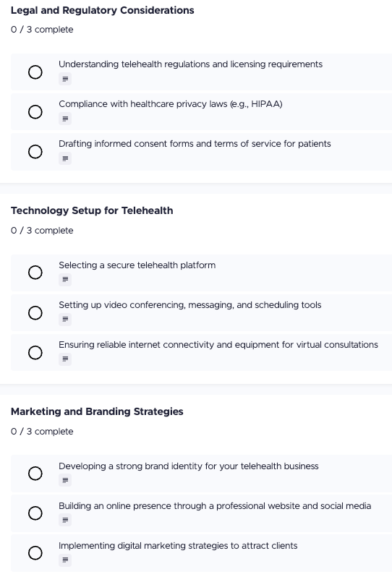
Task: Select the Marketing and Branding Strategies heading
Action: [x=97, y=411]
